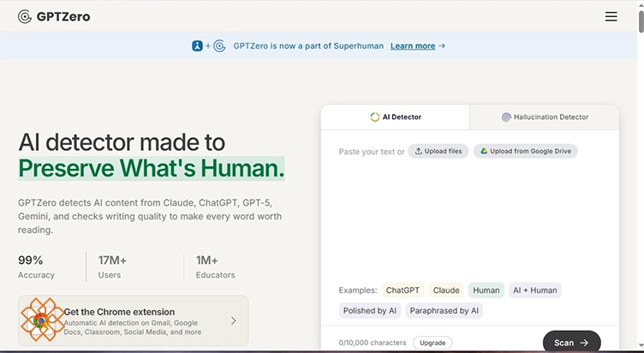644x353 pixels.
Task: Load the AI + Human example
Action: 535,290
